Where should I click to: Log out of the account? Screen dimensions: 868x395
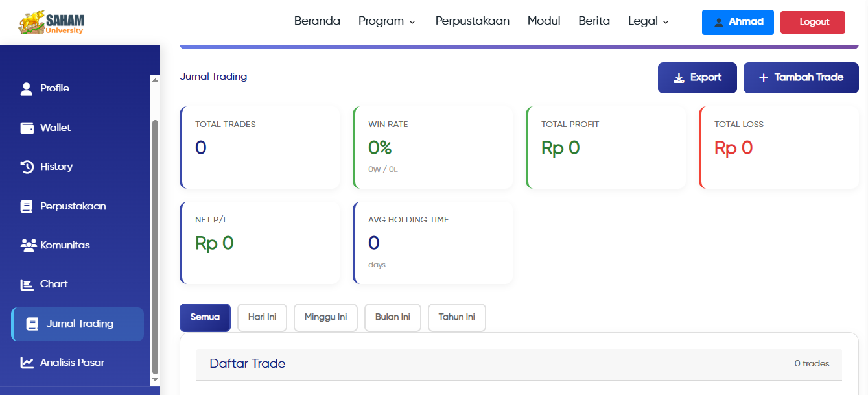tap(812, 21)
